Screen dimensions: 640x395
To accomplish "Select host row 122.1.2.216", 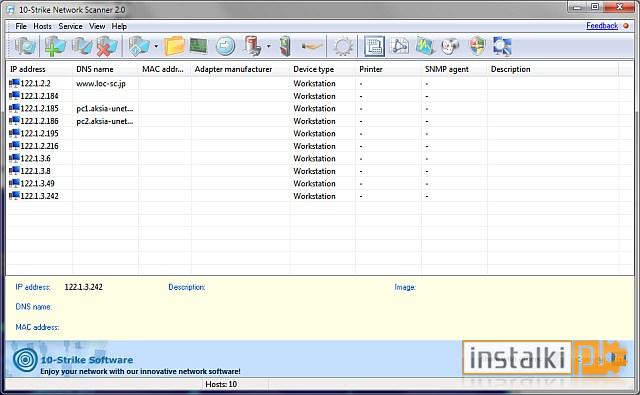I will click(320, 146).
